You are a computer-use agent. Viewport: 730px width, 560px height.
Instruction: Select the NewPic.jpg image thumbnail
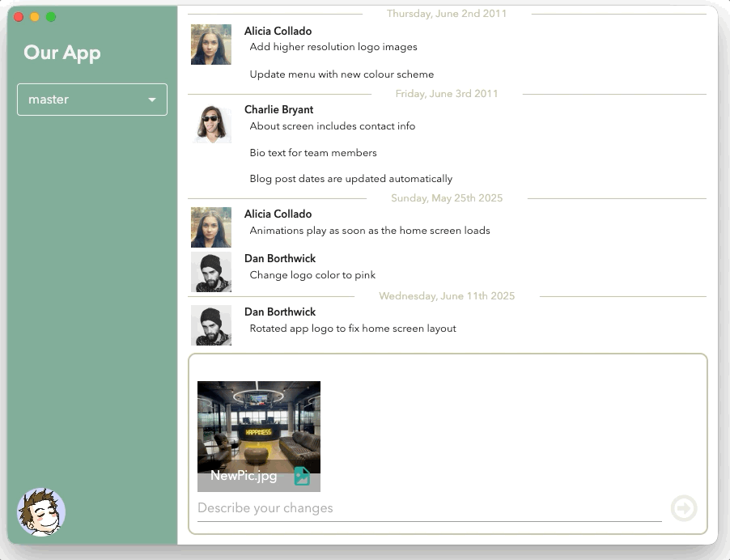[x=259, y=427]
